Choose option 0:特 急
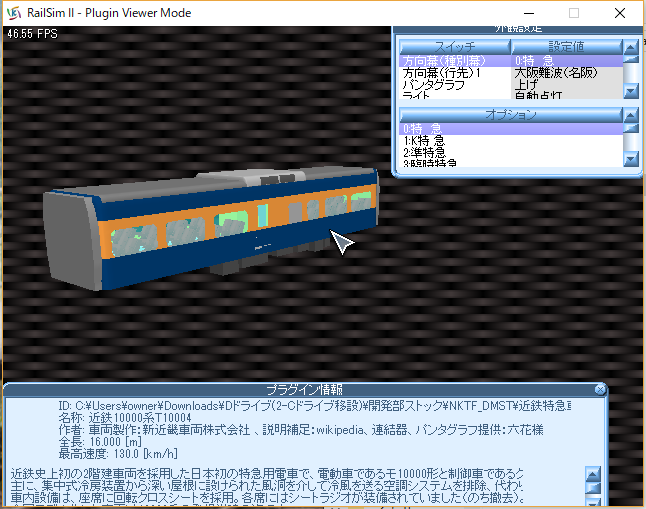 (x=511, y=129)
